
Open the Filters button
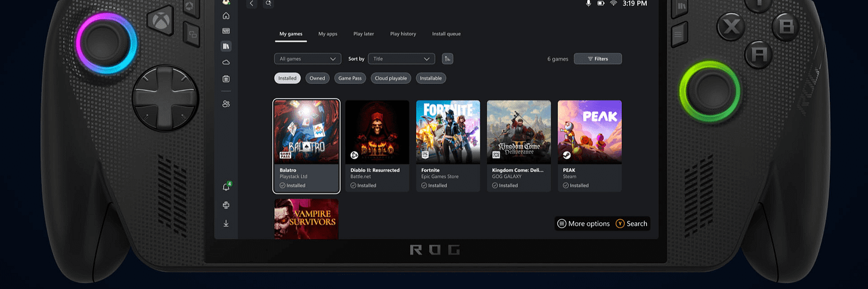(x=598, y=58)
